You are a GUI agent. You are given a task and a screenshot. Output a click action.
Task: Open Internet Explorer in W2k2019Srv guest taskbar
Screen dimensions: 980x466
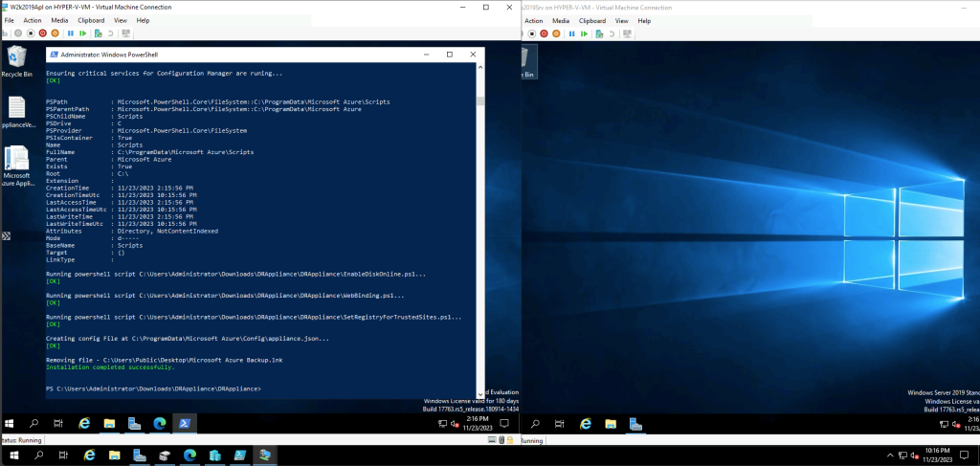click(586, 423)
